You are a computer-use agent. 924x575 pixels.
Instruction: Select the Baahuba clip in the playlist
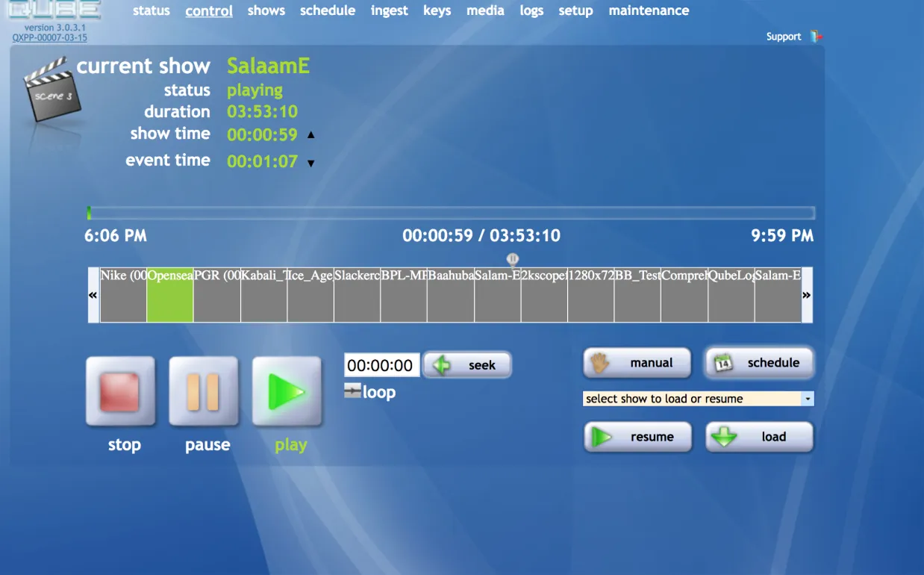(451, 295)
